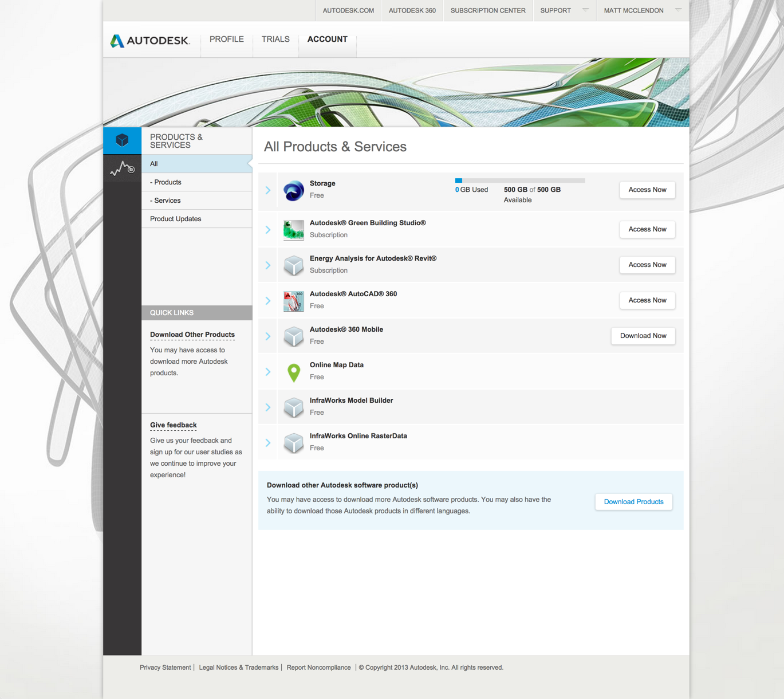Filter sidebar by Products
Image resolution: width=784 pixels, height=699 pixels.
tap(196, 182)
